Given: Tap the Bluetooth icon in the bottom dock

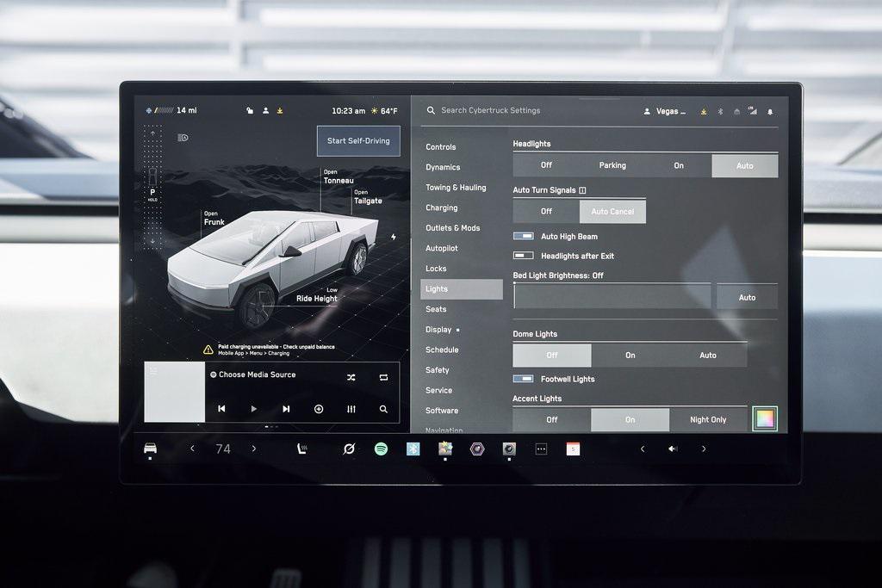Looking at the screenshot, I should tap(413, 449).
